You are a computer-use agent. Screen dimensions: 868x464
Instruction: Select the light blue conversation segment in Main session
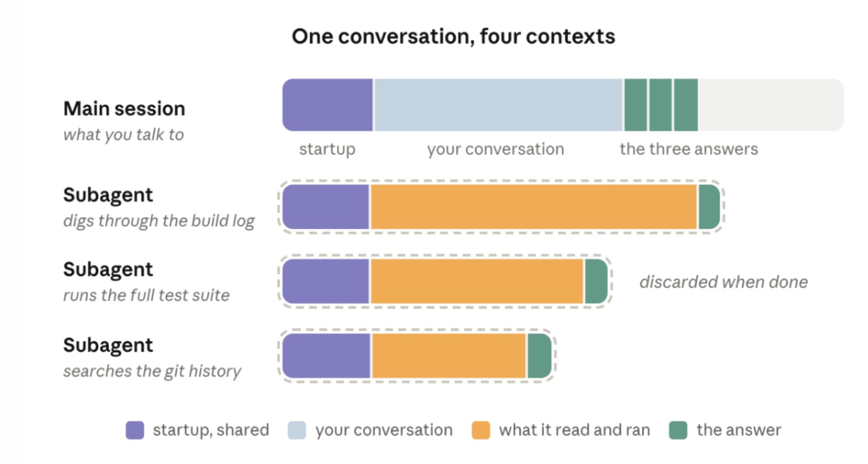[x=498, y=105]
